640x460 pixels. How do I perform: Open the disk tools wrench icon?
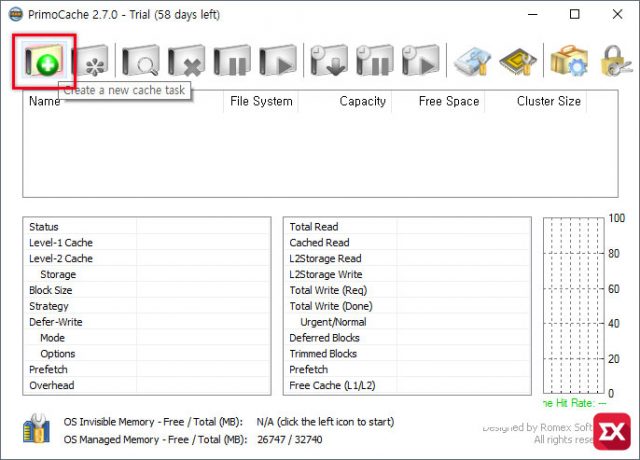point(471,61)
